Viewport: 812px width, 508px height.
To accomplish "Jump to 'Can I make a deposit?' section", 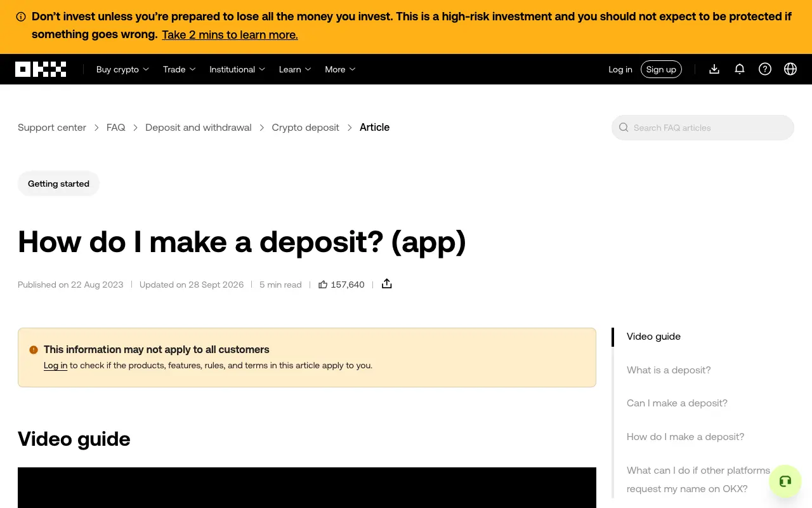I will coord(677,403).
